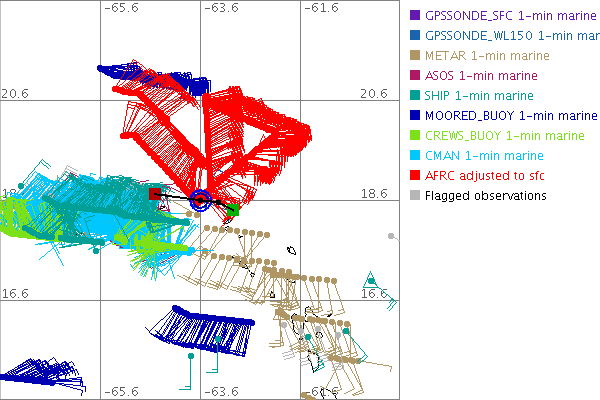Select the 'ASOS 1-min marine' legend label
Image resolution: width=600 pixels, height=400 pixels.
(481, 75)
